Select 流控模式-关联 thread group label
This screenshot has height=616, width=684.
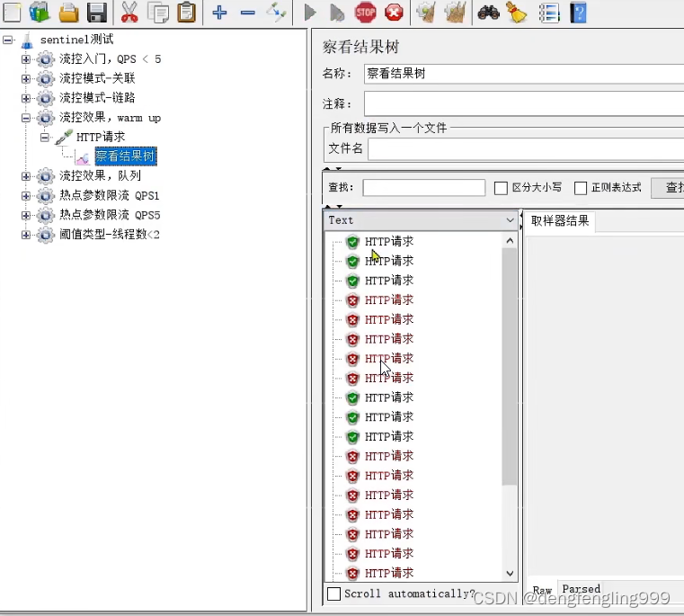coord(97,78)
